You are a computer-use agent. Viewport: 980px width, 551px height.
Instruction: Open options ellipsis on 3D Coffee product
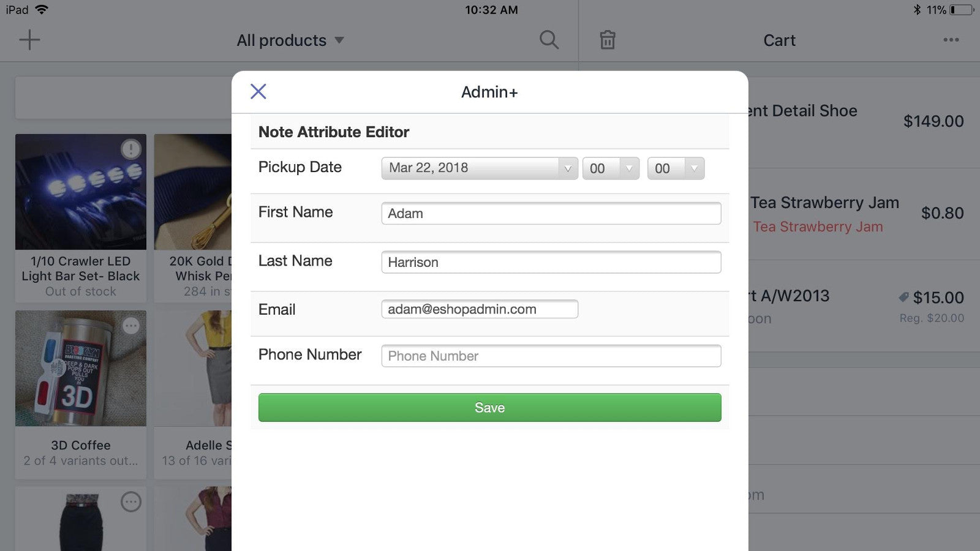(132, 326)
